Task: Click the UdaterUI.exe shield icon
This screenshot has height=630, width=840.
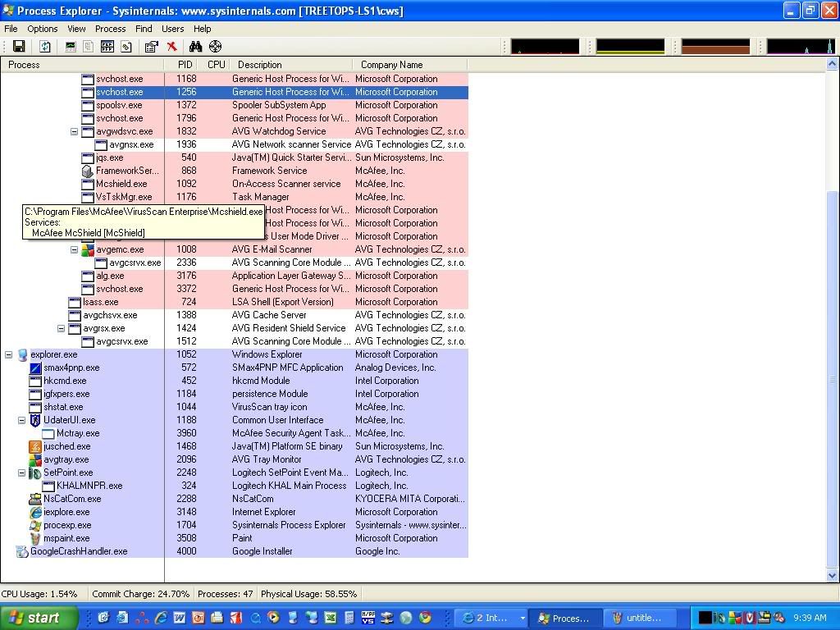Action: click(x=34, y=421)
